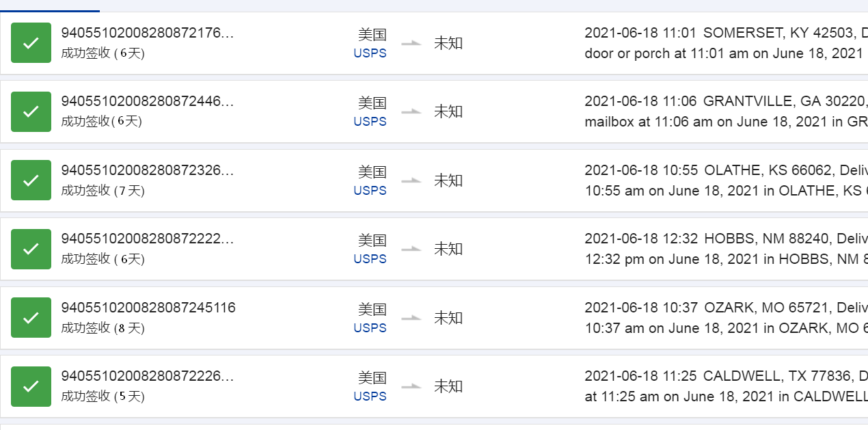
Task: Click the USPS link on the Olathe, KS row
Action: pyautogui.click(x=370, y=191)
